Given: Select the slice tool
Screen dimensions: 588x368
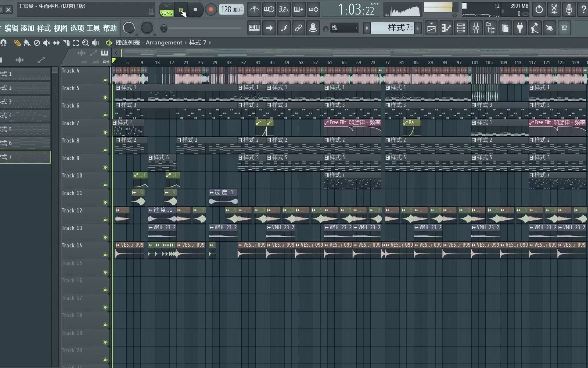Looking at the screenshot, I should point(66,43).
